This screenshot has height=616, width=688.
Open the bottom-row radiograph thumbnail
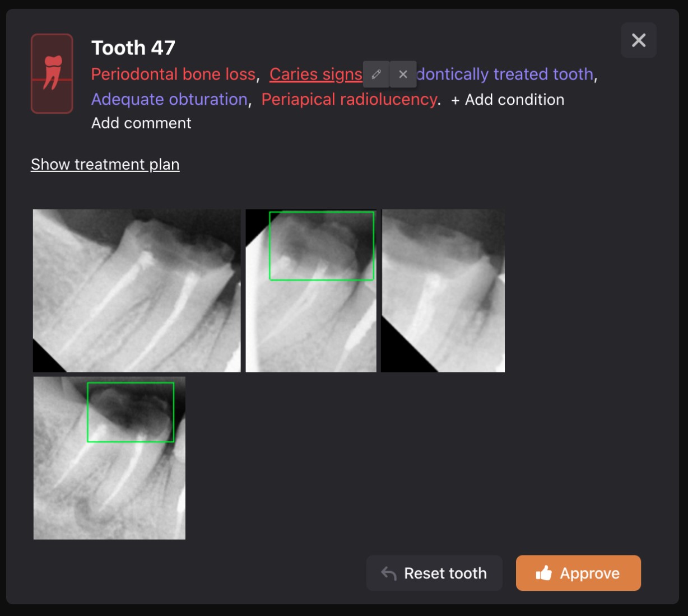[x=109, y=493]
